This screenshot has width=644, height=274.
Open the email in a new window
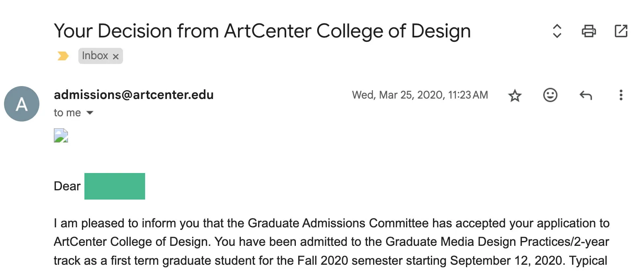tap(621, 31)
